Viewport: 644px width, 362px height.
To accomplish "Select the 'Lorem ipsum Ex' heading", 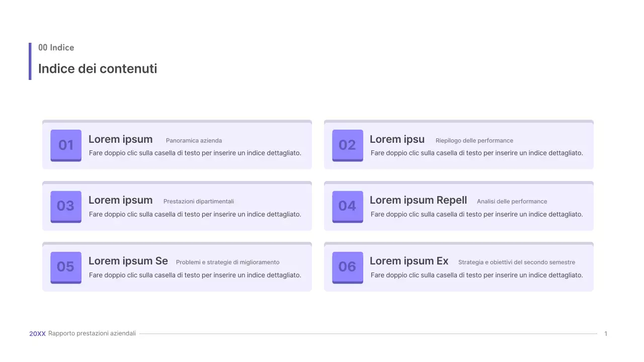I will click(x=409, y=261).
